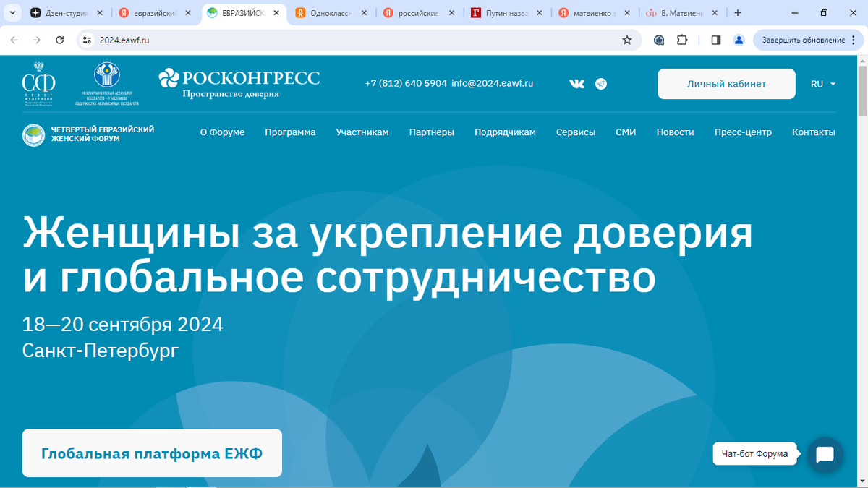Close the Путин назва tab
This screenshot has height=488, width=868.
tap(540, 13)
